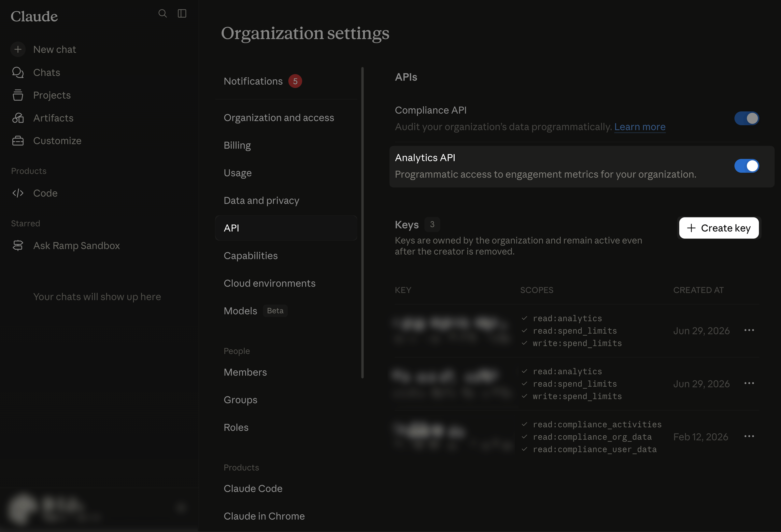Open the Usage section
This screenshot has height=532, width=781.
point(286,173)
